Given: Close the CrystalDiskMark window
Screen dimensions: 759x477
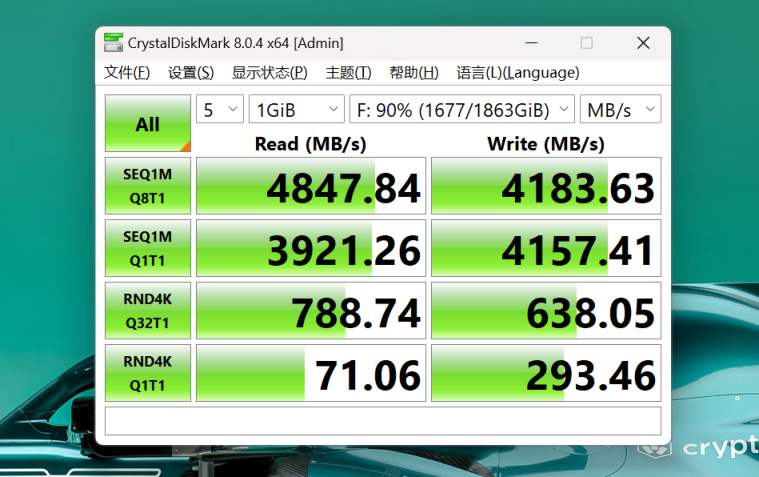Looking at the screenshot, I should click(643, 43).
